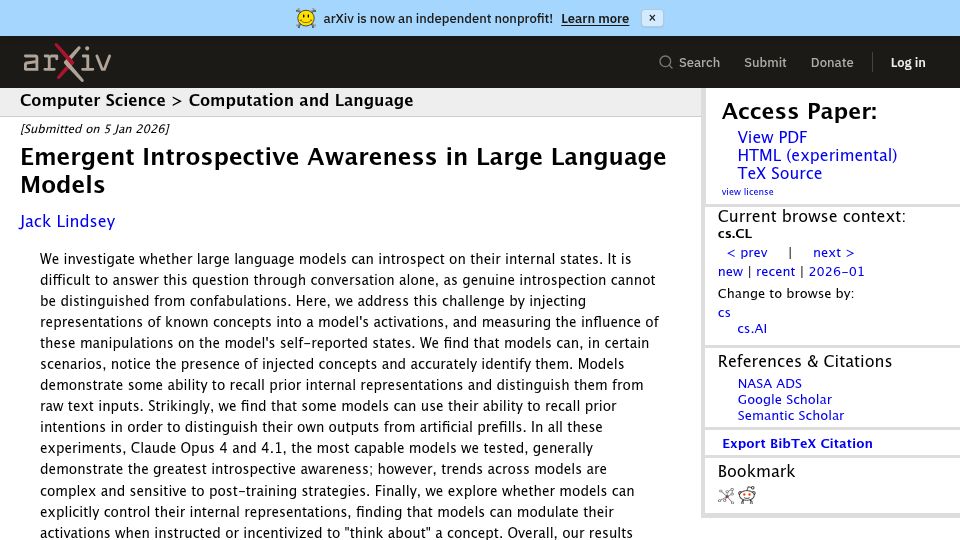Click the arXiv logo

[x=67, y=62]
